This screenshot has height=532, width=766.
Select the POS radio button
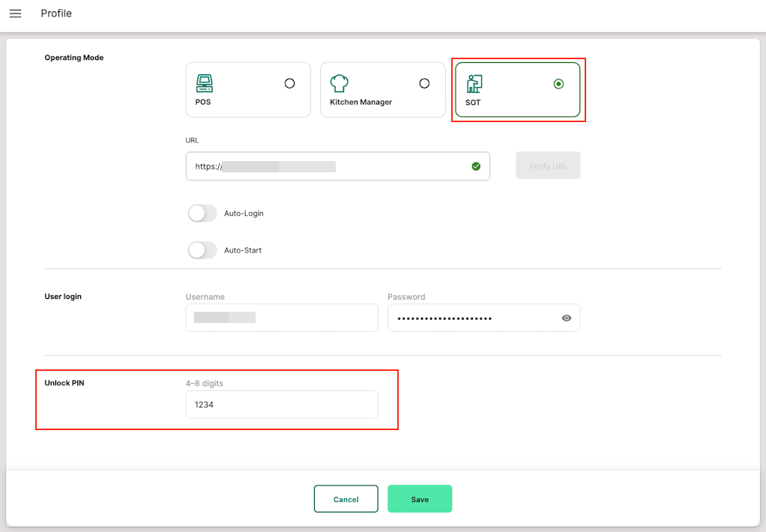pos(289,84)
